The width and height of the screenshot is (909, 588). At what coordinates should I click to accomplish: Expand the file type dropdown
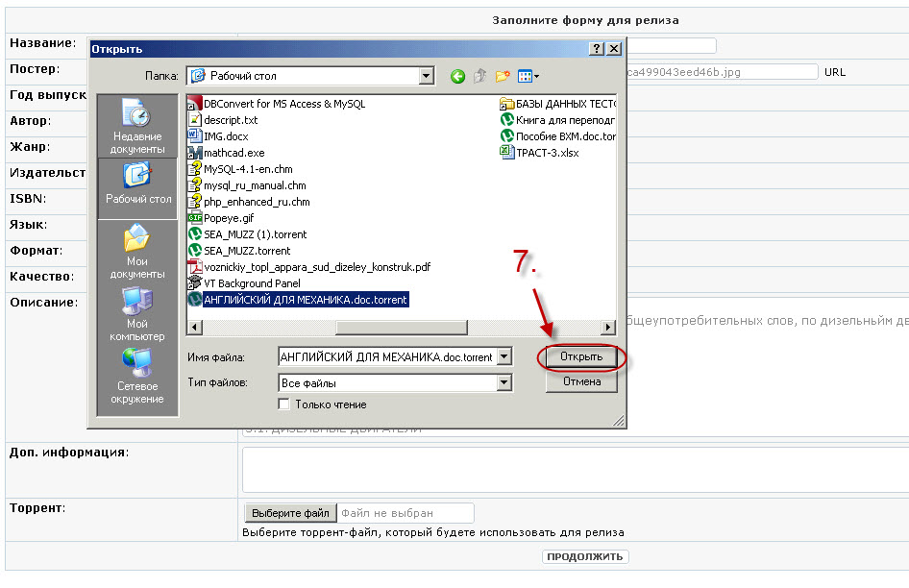click(504, 382)
